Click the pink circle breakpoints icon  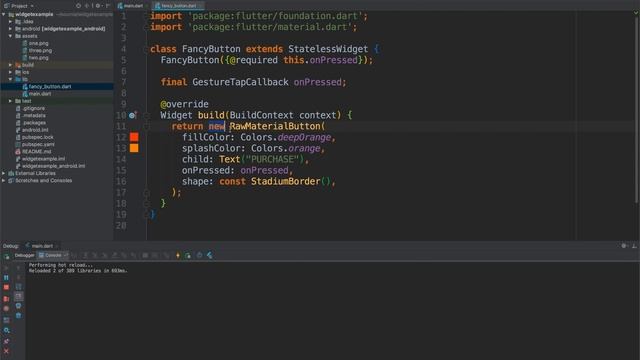(x=6, y=309)
